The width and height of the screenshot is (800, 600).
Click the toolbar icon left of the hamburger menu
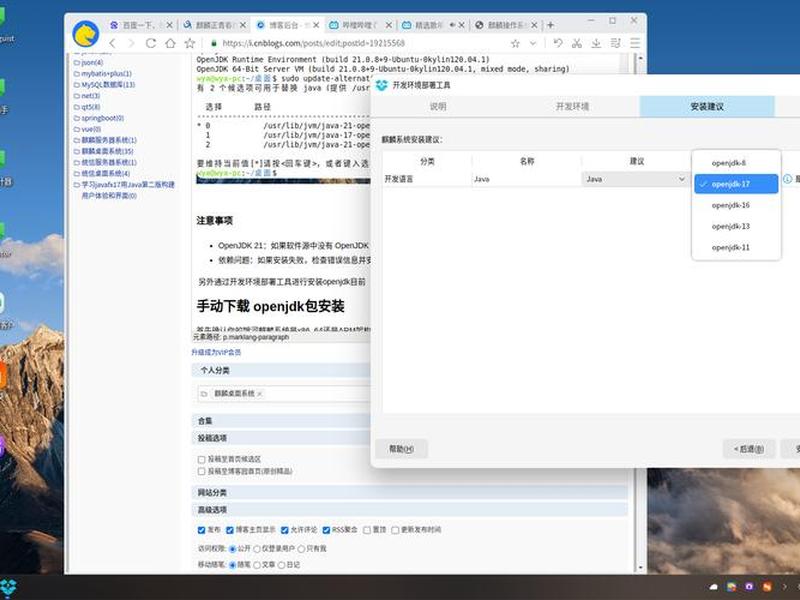pos(616,43)
